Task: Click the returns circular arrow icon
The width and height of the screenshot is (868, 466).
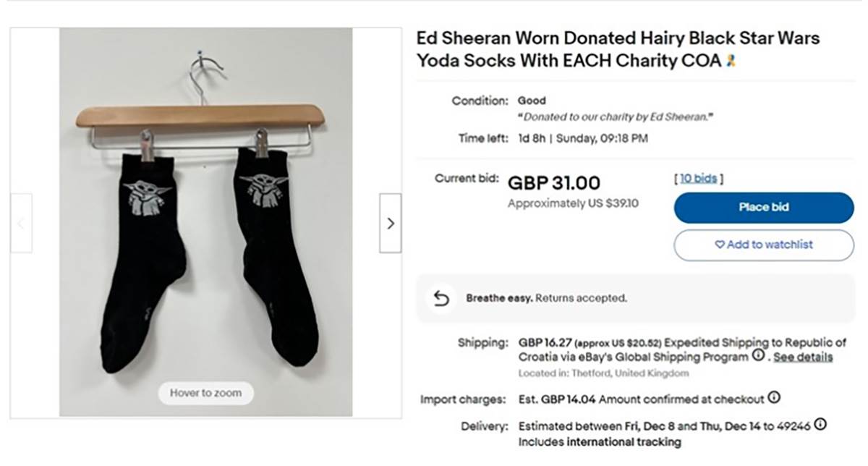Action: (x=441, y=298)
